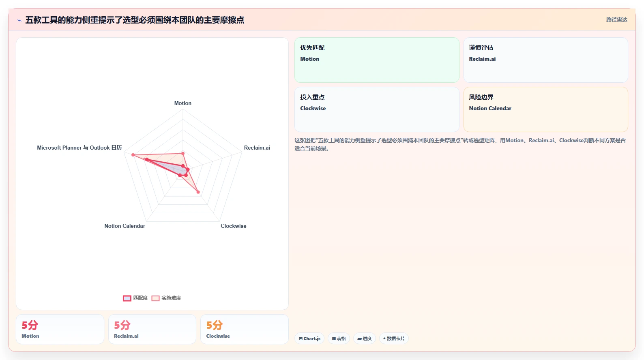Click the slide title 五款工具的能力侧重
The image size is (644, 360).
tap(135, 20)
